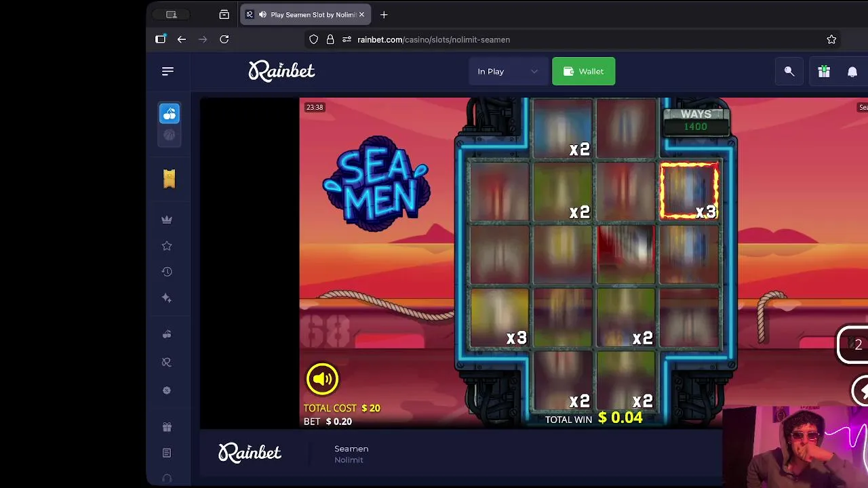Image resolution: width=868 pixels, height=488 pixels.
Task: Mute the tab via its speaker icon
Action: (262, 14)
